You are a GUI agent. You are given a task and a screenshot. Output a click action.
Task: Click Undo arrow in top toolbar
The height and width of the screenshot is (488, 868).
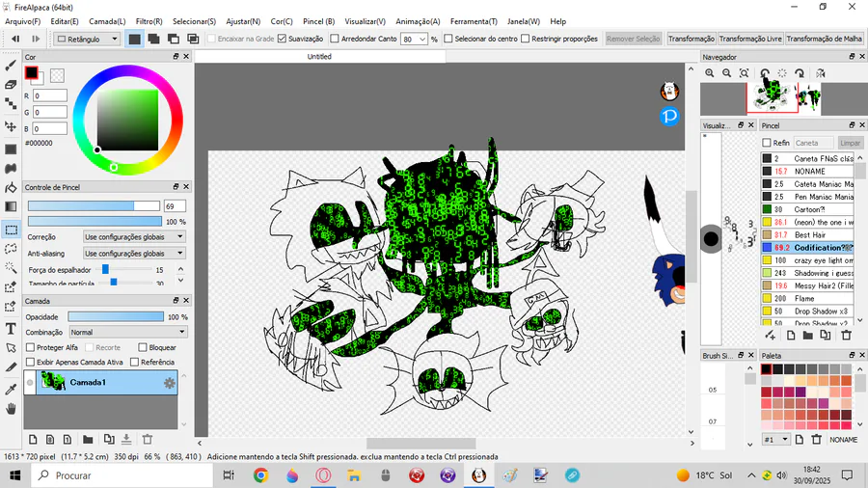pos(15,39)
